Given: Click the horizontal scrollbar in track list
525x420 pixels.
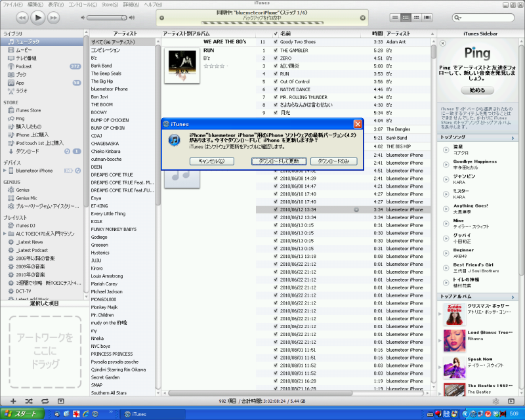Looking at the screenshot, I should 260,393.
